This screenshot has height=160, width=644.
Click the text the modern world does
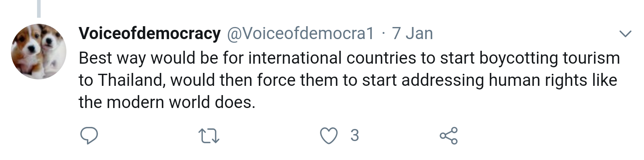(167, 102)
